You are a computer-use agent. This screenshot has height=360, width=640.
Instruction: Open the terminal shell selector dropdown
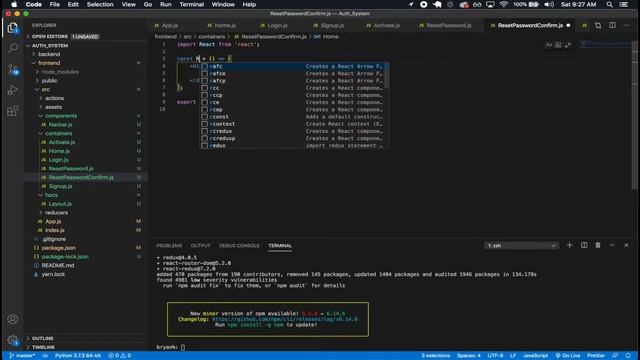[x=521, y=245]
